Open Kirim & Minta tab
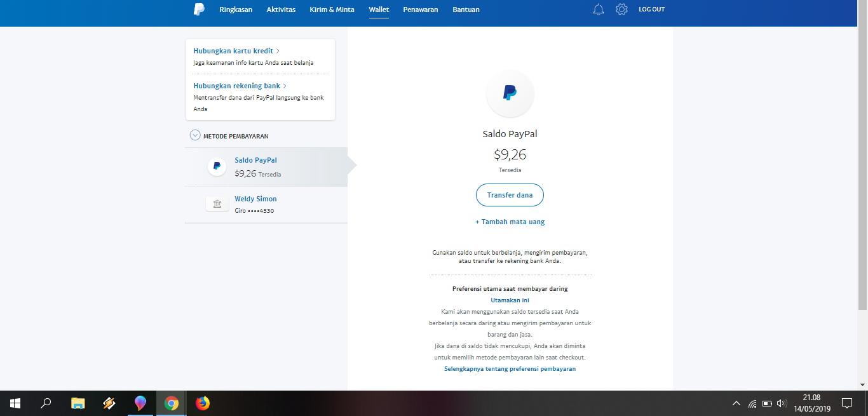The width and height of the screenshot is (868, 416). [x=332, y=10]
